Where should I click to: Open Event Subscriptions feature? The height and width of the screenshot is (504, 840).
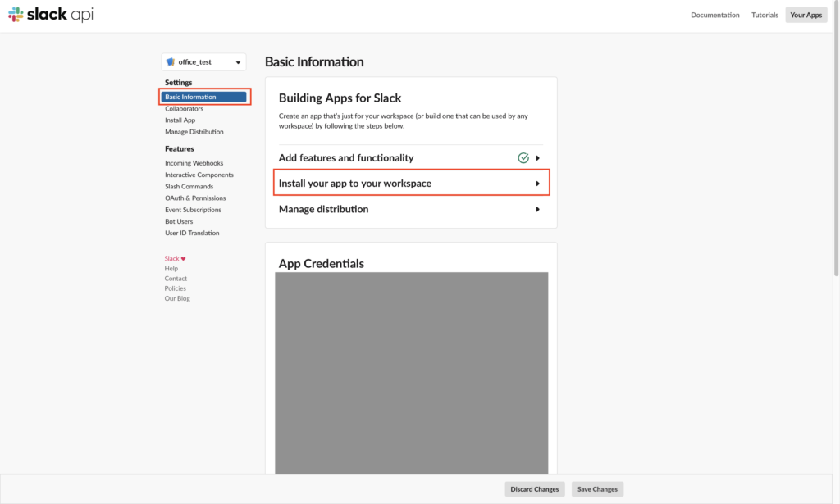[x=193, y=210]
